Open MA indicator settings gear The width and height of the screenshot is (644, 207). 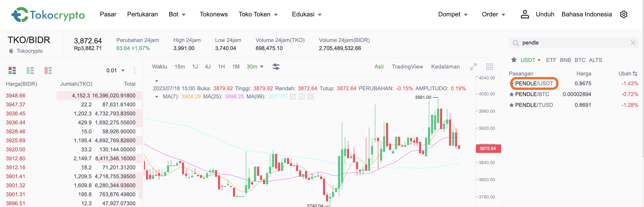[302, 97]
